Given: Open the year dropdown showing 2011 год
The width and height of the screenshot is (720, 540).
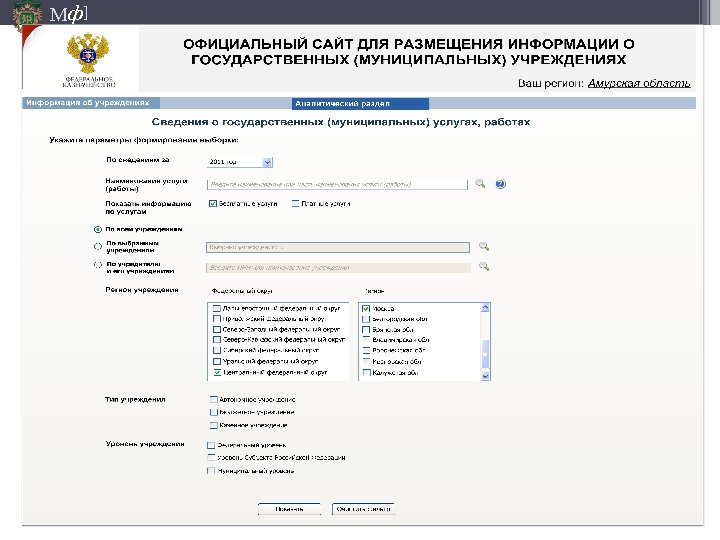Looking at the screenshot, I should tap(239, 162).
